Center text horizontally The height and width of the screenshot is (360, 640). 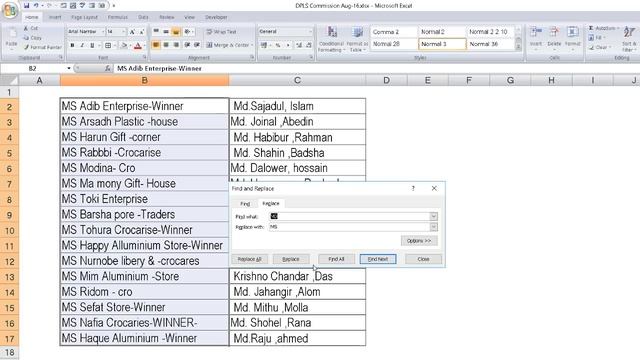pos(166,45)
